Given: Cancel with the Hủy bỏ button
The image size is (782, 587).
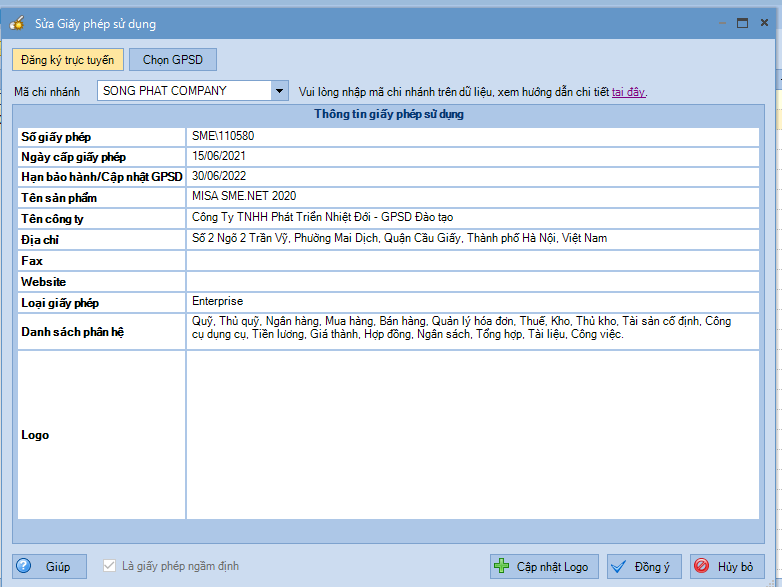Looking at the screenshot, I should (x=727, y=567).
